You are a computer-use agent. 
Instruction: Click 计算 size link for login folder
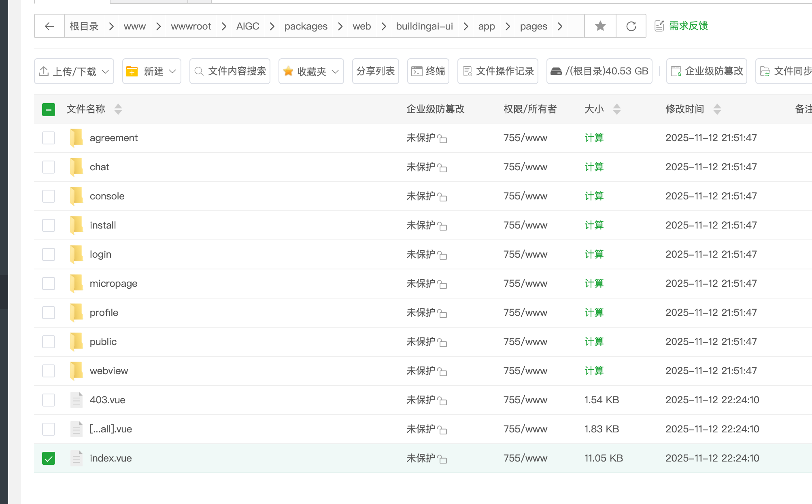point(594,254)
